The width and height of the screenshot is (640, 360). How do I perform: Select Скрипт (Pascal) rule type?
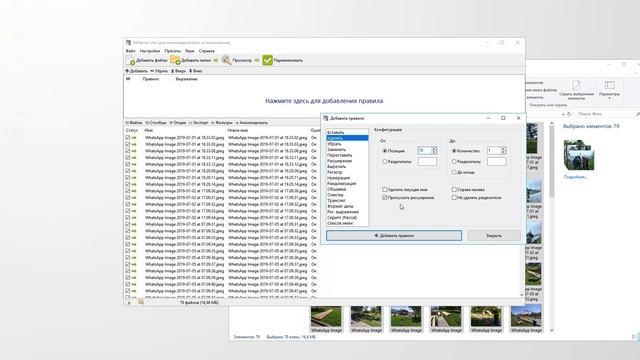tap(347, 218)
